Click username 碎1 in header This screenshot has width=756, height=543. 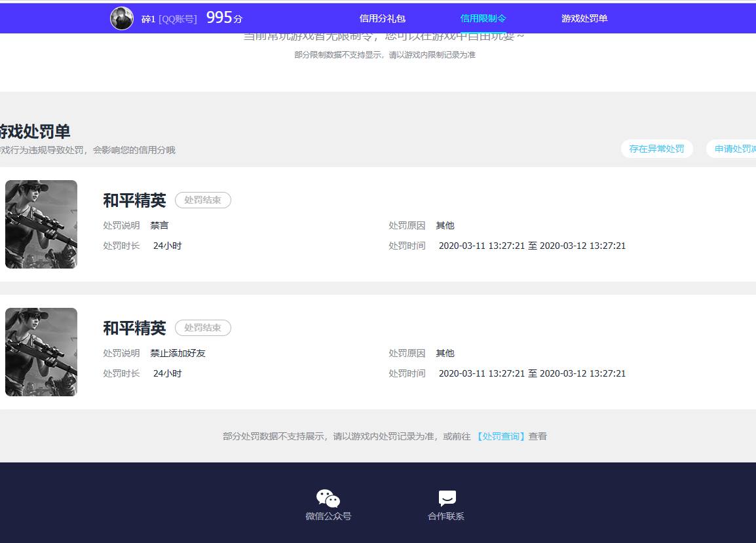(148, 19)
